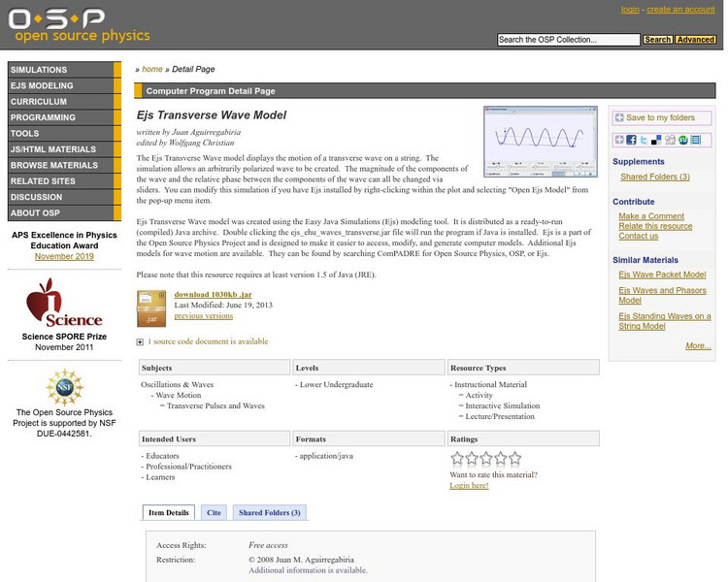Click the last blue share icon

pos(696,140)
